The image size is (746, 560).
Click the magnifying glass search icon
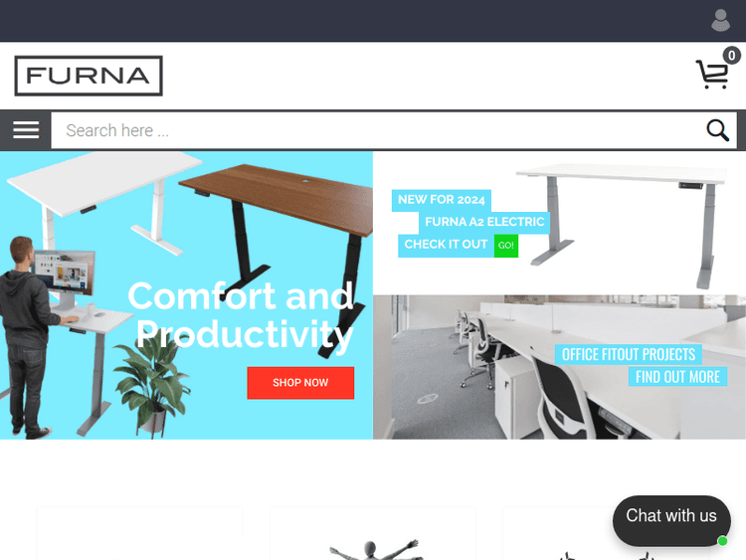[717, 130]
